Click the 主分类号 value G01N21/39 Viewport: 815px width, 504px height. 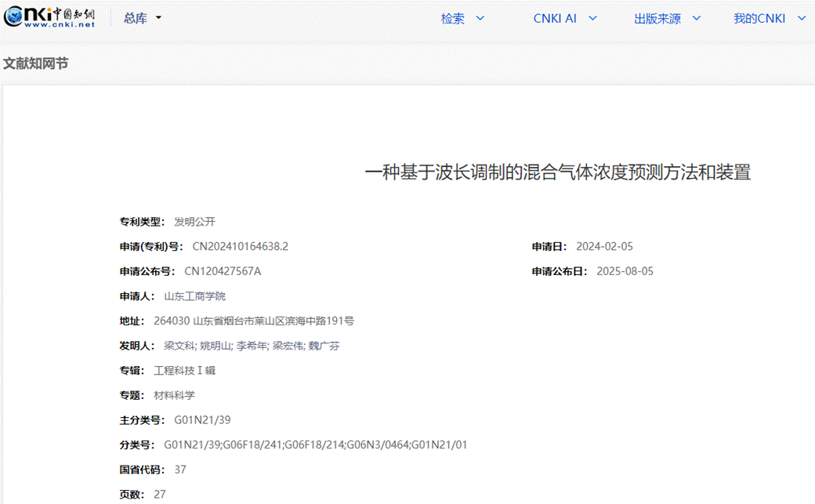[202, 420]
